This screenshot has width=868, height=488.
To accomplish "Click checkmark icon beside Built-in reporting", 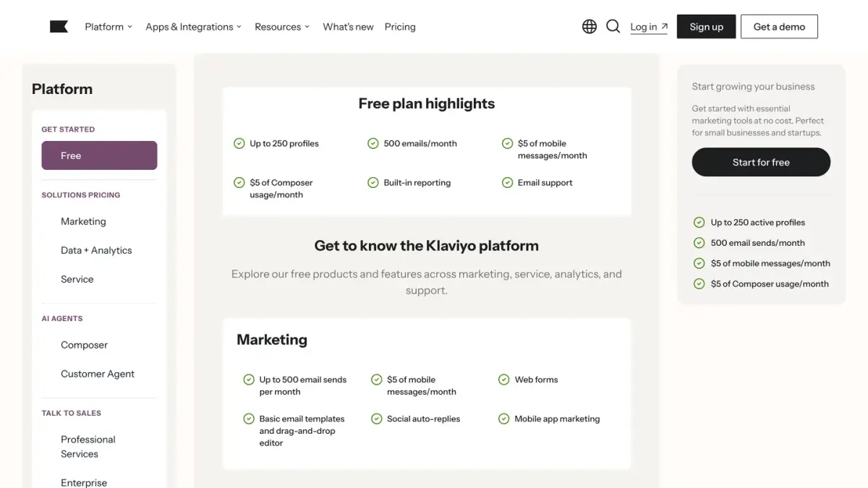I will coord(373,182).
